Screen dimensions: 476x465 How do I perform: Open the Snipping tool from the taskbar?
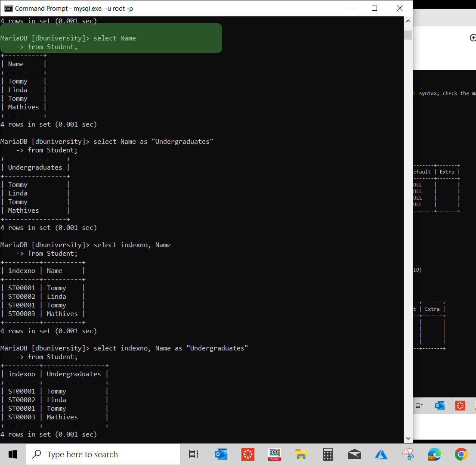pyautogui.click(x=408, y=454)
